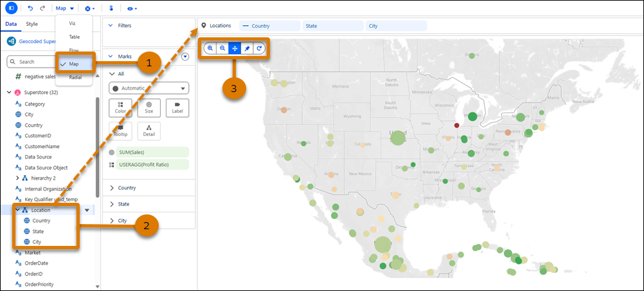
Task: Click the data source icon beside Geocoded
Action: tap(11, 42)
